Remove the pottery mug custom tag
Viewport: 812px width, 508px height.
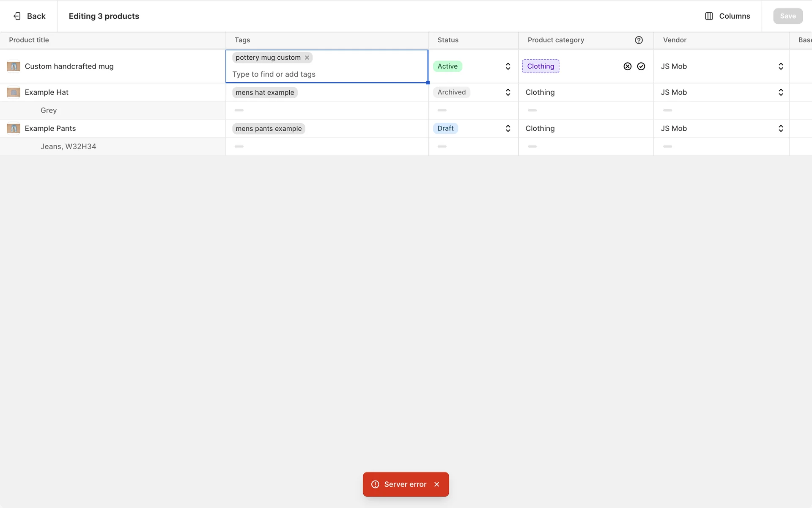(307, 58)
